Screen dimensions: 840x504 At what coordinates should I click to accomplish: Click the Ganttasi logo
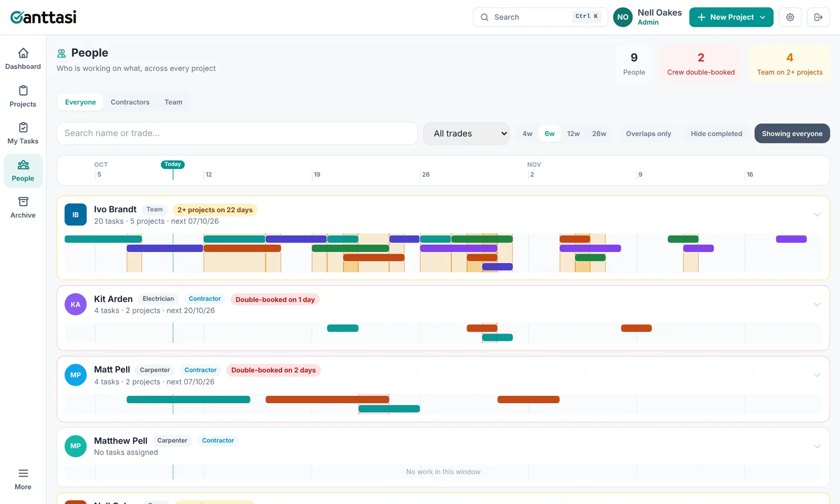(x=44, y=17)
